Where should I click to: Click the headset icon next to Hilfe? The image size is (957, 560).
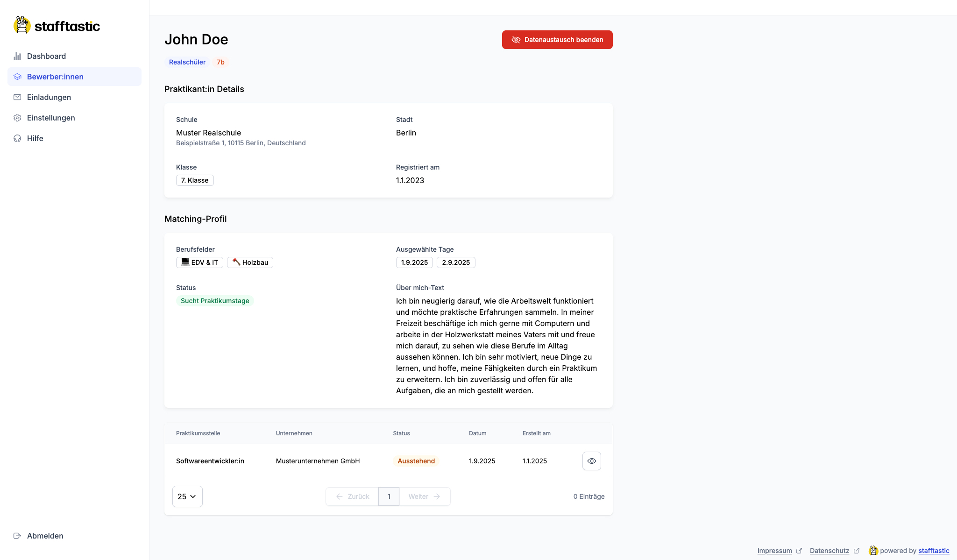click(17, 138)
